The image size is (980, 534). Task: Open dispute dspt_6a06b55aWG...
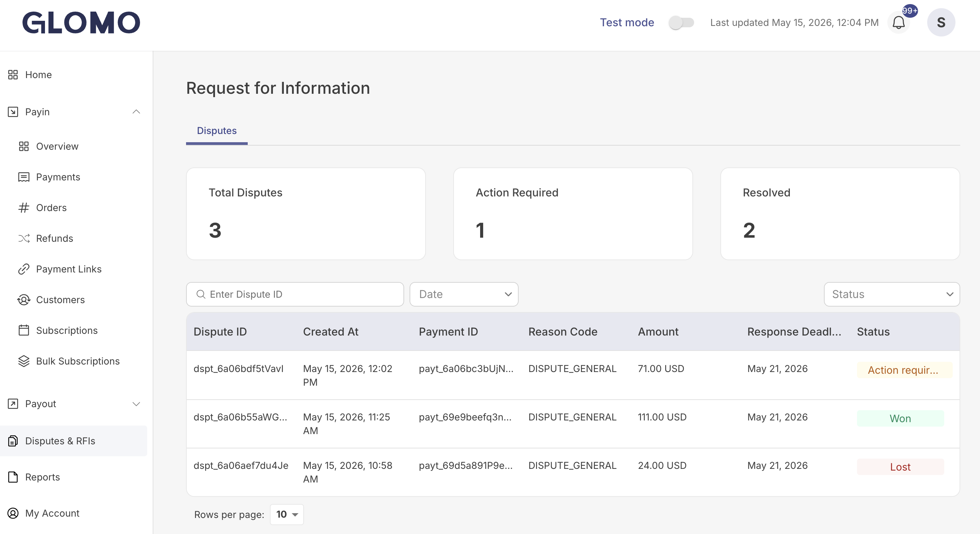(241, 417)
